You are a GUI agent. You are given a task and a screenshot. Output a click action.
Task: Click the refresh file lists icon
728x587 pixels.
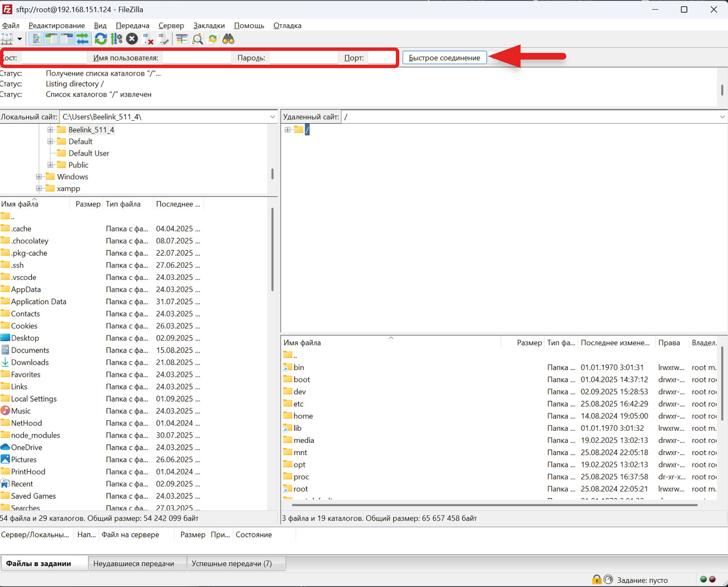click(100, 39)
